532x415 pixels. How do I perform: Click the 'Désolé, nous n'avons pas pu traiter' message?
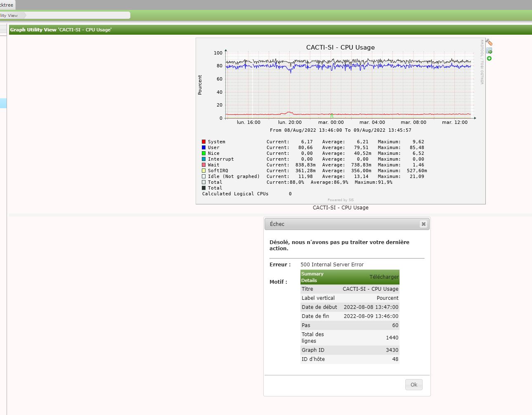point(339,245)
